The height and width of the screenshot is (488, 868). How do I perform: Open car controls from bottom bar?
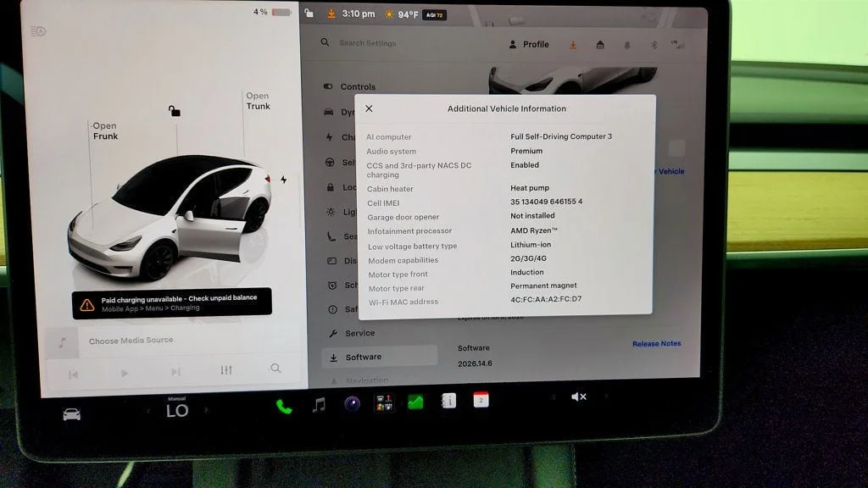(x=71, y=414)
